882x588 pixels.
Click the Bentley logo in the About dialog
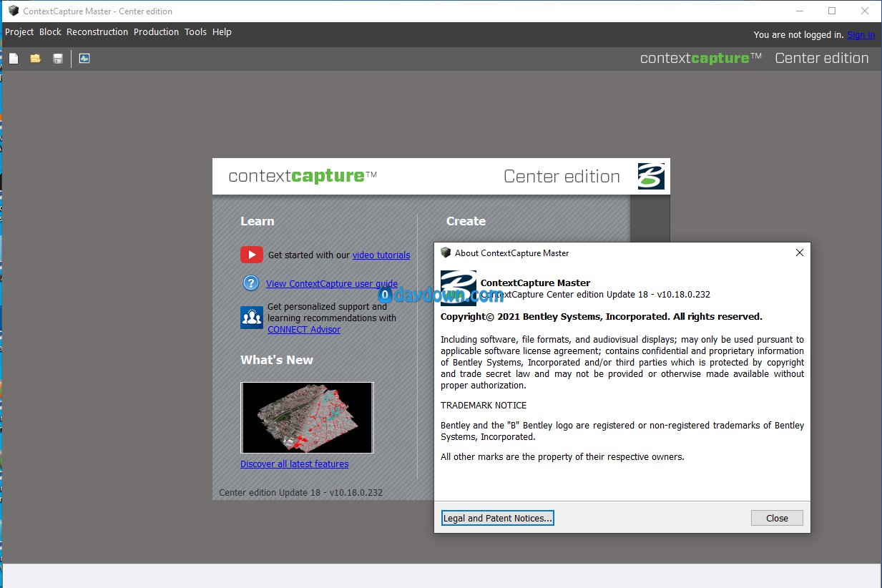459,288
